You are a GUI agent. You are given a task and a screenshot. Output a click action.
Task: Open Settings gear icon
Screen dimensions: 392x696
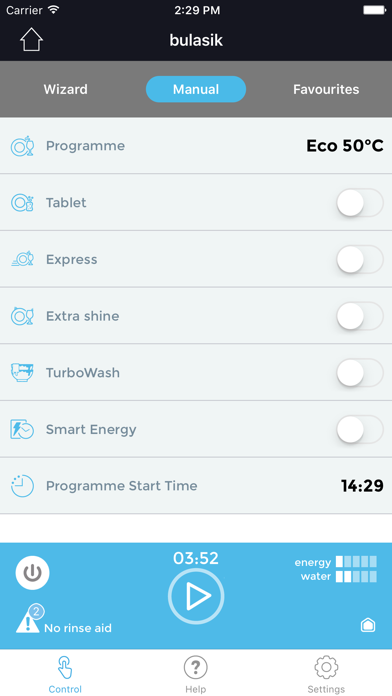326,667
